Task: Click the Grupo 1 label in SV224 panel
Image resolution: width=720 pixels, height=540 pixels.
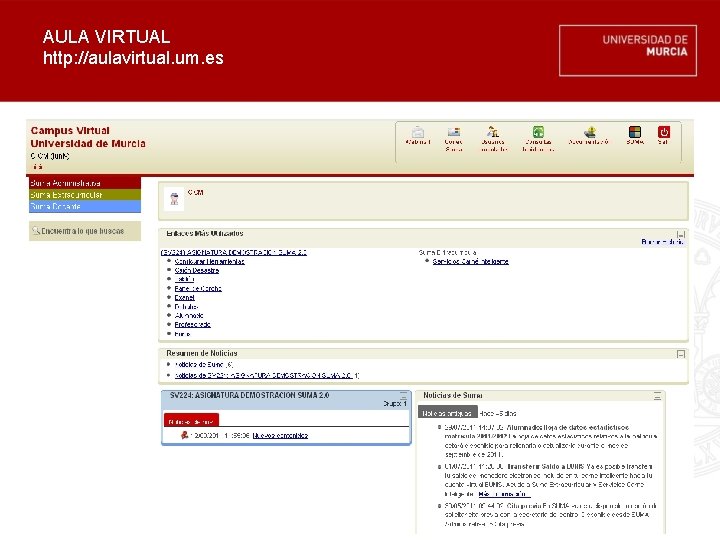Action: tap(395, 404)
